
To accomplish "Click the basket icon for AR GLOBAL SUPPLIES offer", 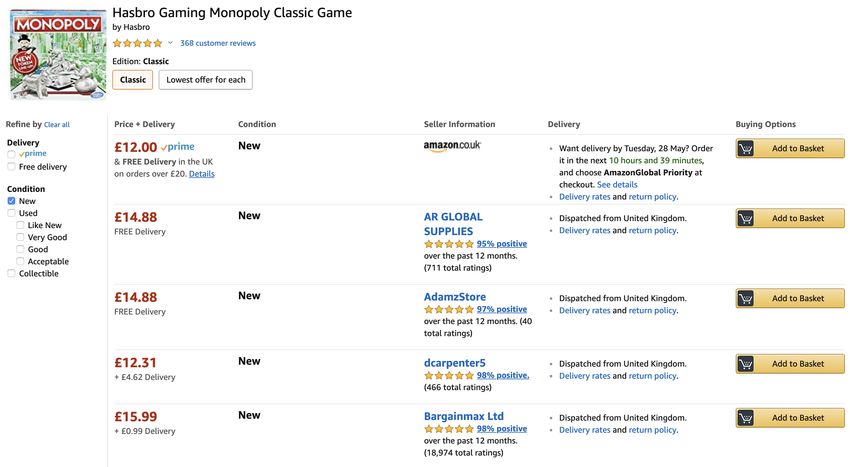I will (x=745, y=218).
